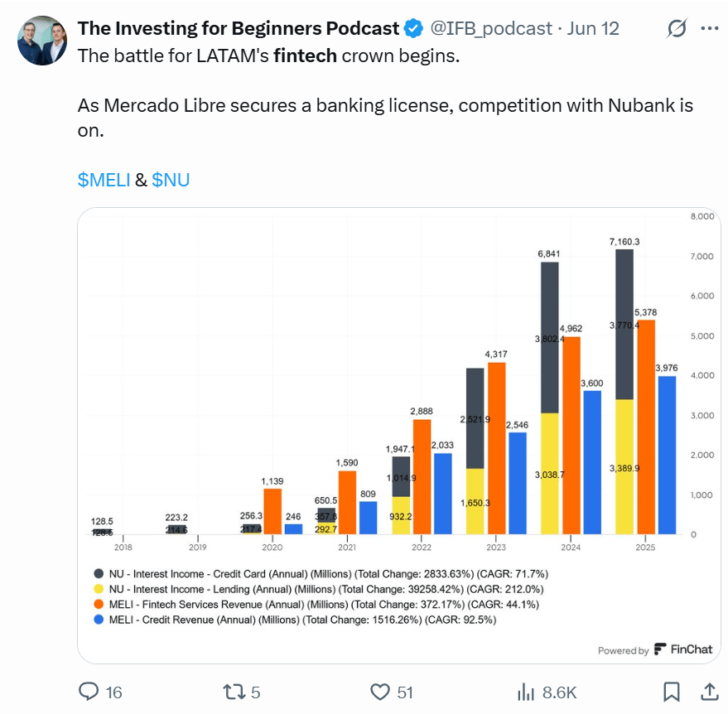Click the Grok circle-slash icon
Screen dimensions: 728x714
pos(677,29)
